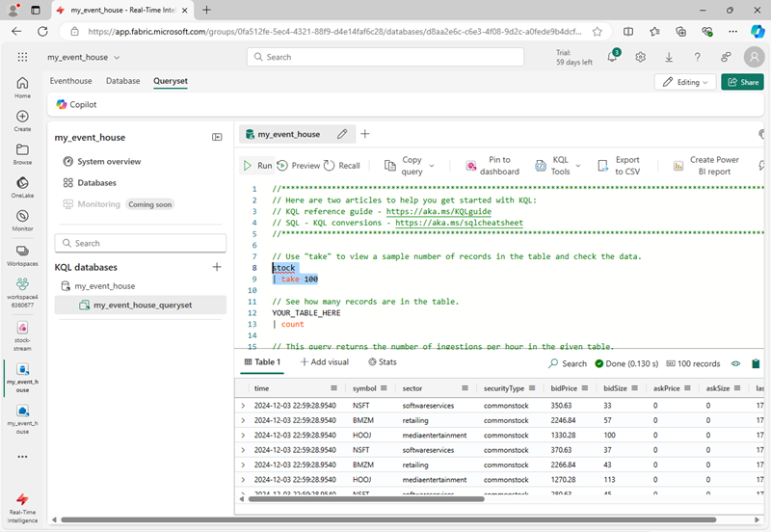Click the explorer pane Search field
Image resolution: width=771 pixels, height=532 pixels.
coord(141,244)
